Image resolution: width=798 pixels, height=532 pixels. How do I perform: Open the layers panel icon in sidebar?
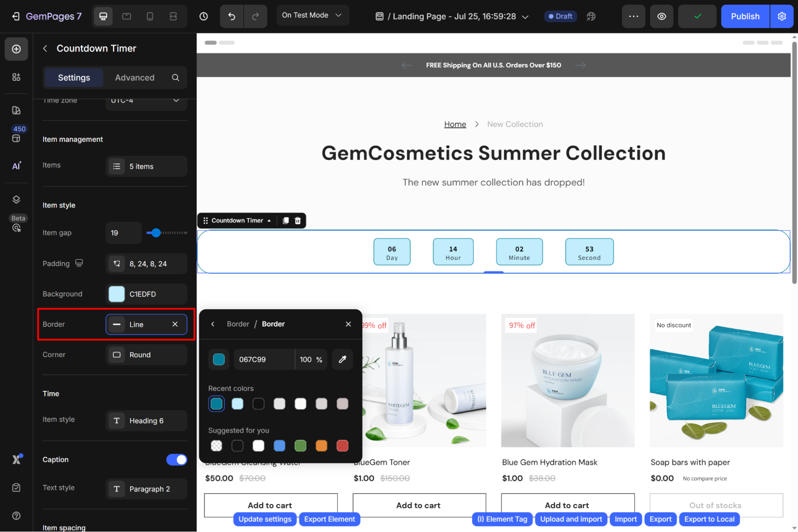(16, 200)
